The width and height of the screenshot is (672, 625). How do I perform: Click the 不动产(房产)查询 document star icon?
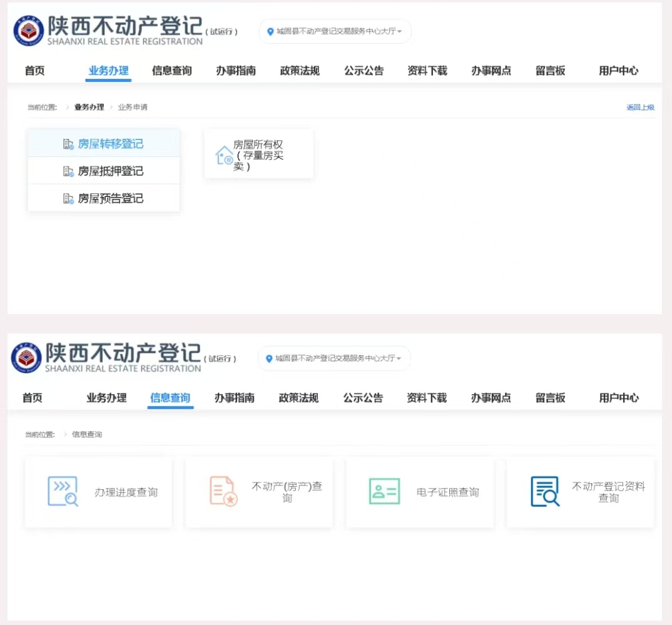click(223, 492)
